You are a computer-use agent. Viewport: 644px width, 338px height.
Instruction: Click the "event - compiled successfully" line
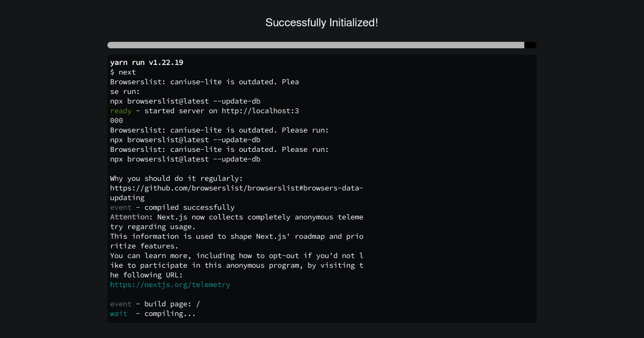(x=172, y=208)
